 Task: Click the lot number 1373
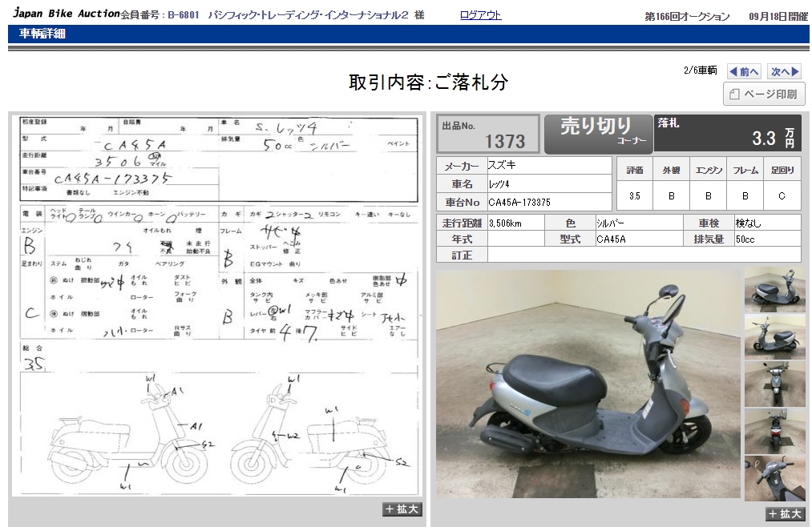(x=504, y=141)
